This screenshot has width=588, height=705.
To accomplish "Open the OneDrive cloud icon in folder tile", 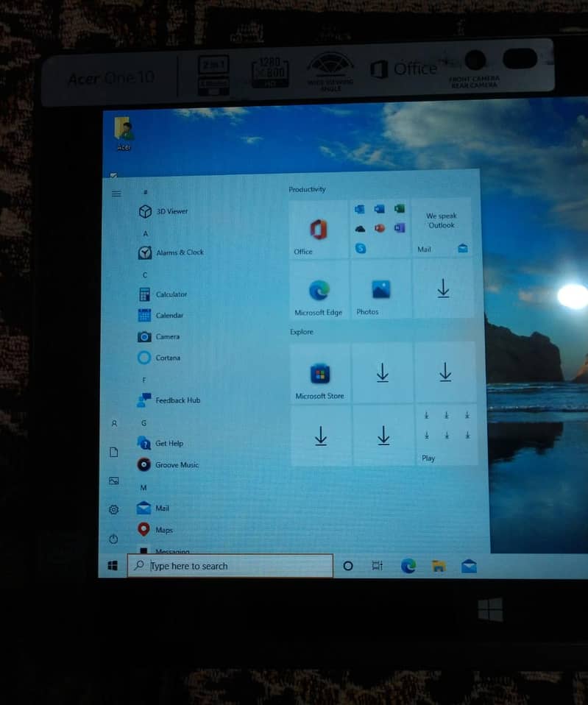I will coord(360,229).
